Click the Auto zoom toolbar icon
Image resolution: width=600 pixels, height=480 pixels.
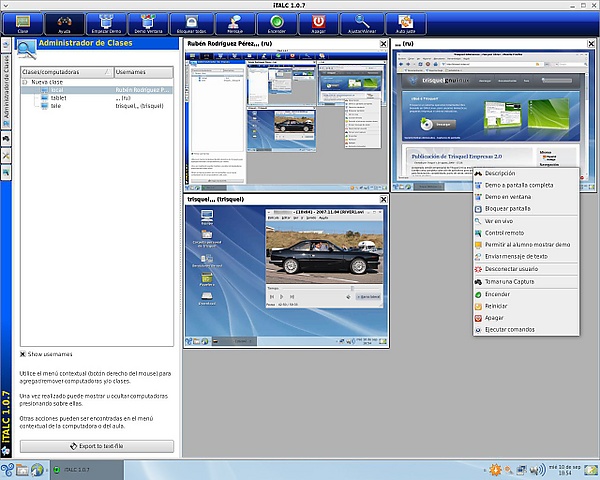(x=404, y=21)
